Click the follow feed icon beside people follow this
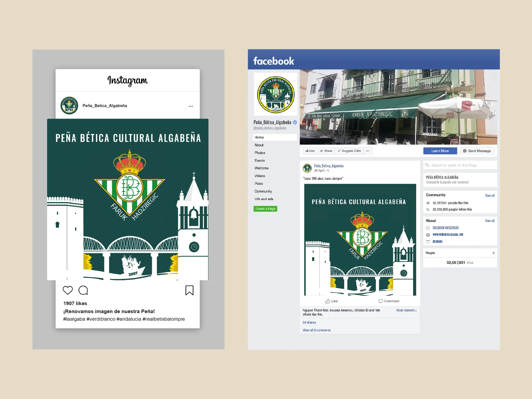Screen dimensions: 532x399 pos(428,209)
